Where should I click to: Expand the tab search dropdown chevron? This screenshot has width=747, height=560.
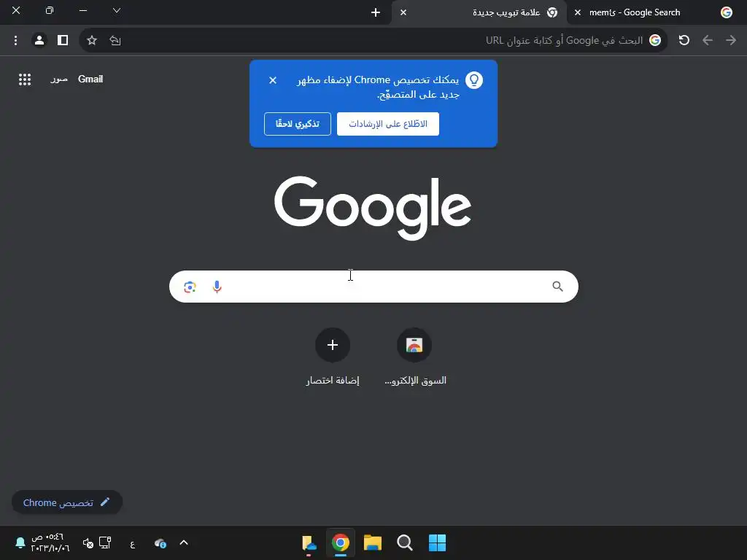coord(117,10)
